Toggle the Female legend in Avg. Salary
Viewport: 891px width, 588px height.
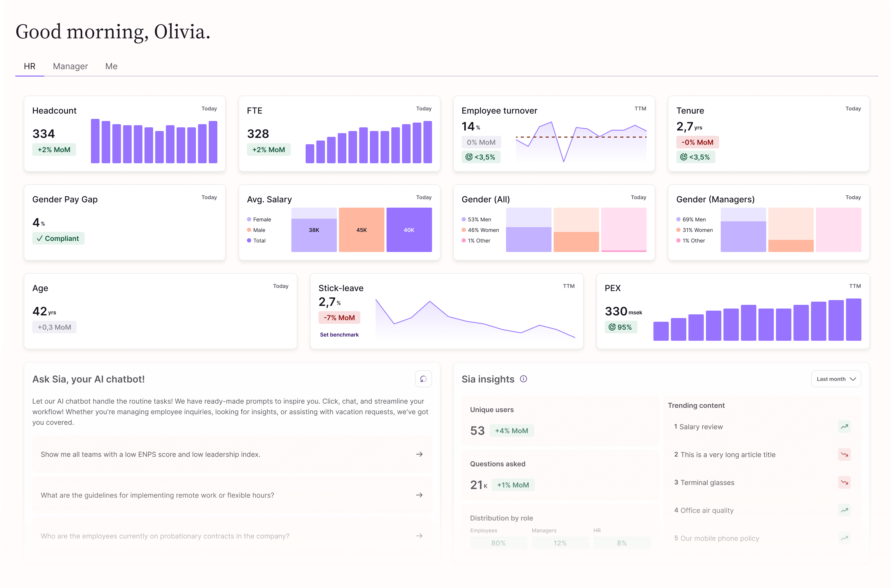coord(258,219)
